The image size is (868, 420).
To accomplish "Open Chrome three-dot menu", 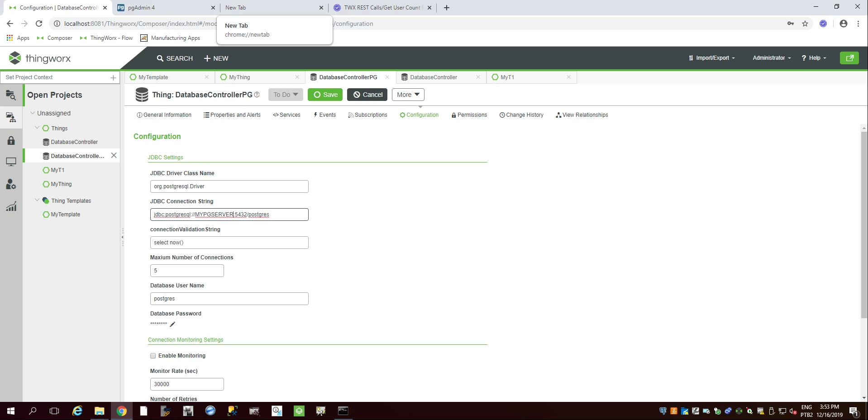I will click(x=858, y=24).
